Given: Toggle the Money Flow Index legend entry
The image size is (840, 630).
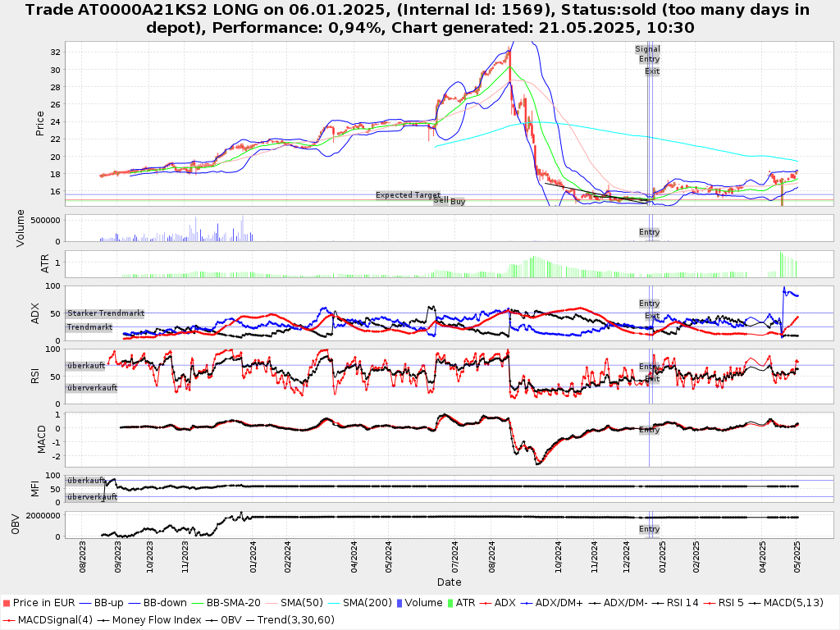Looking at the screenshot, I should click(x=156, y=619).
